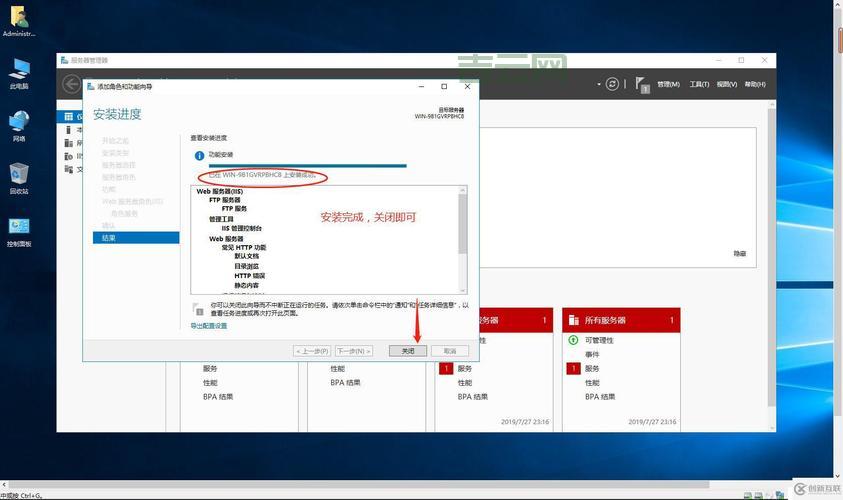
Task: Open the dropdown arrow beside refresh icon
Action: pos(599,85)
